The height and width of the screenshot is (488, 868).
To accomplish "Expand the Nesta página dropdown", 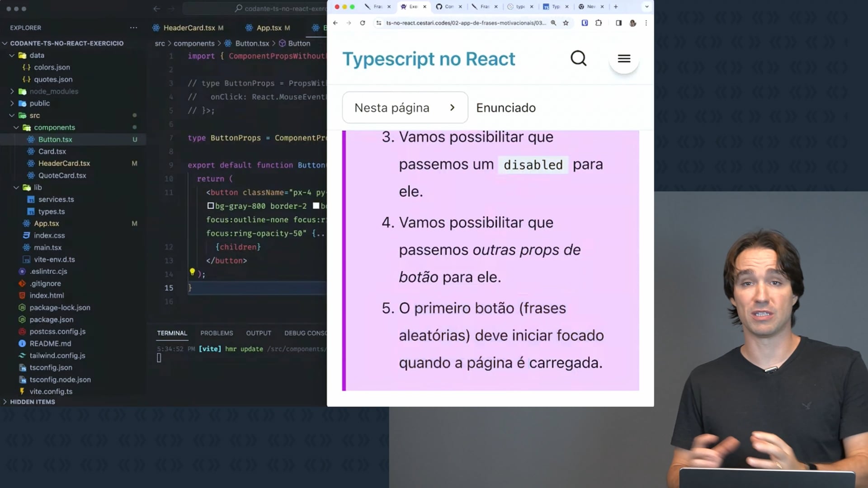I will 405,108.
